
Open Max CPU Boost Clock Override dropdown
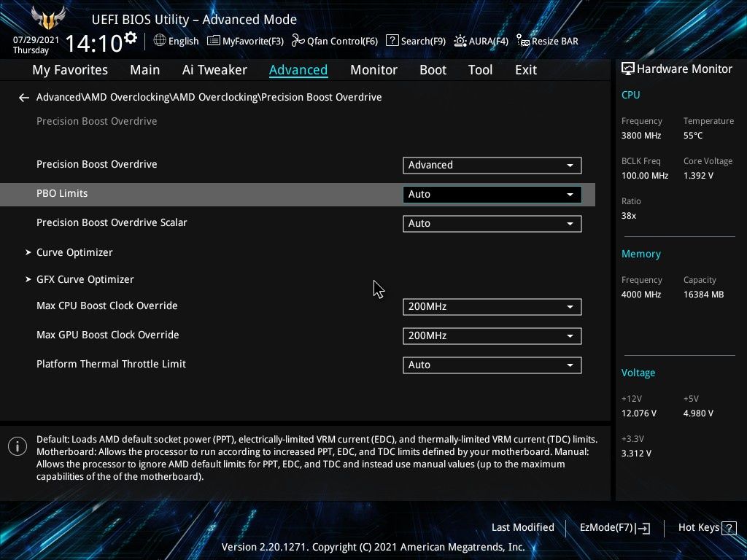point(492,307)
